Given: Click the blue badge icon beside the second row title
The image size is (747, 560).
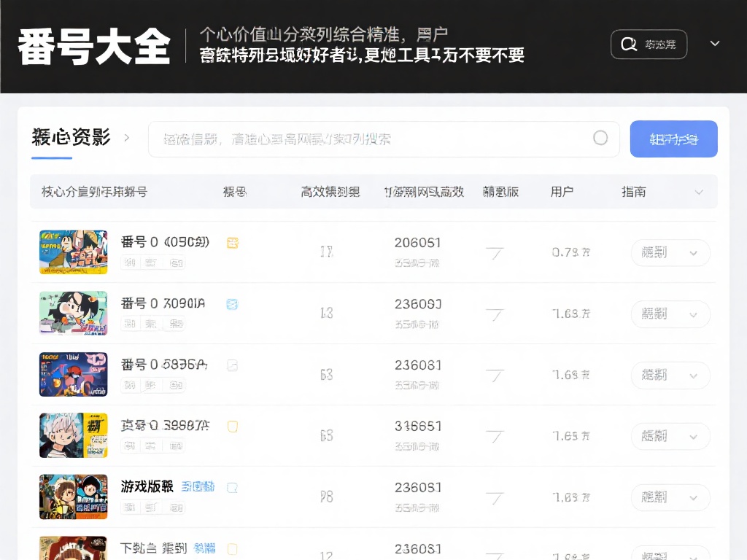Looking at the screenshot, I should [233, 304].
